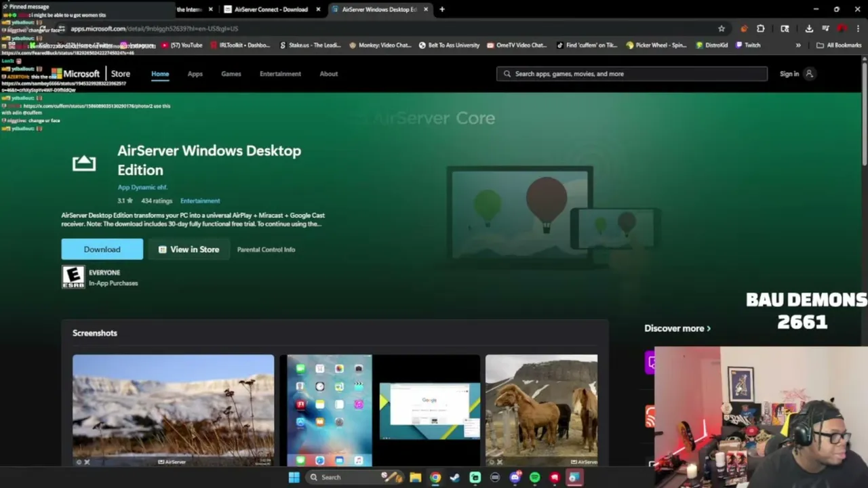Switch to the AirServer Connect - Download tab
Image resolution: width=868 pixels, height=488 pixels.
pos(271,9)
